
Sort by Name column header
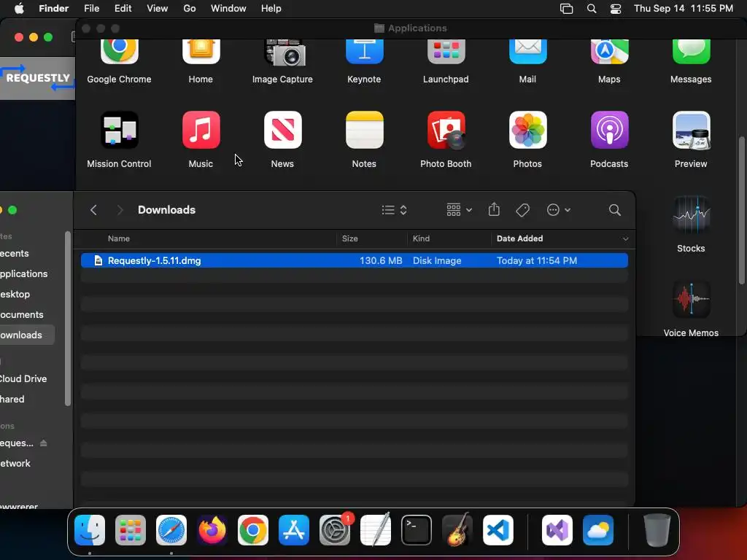click(x=119, y=238)
